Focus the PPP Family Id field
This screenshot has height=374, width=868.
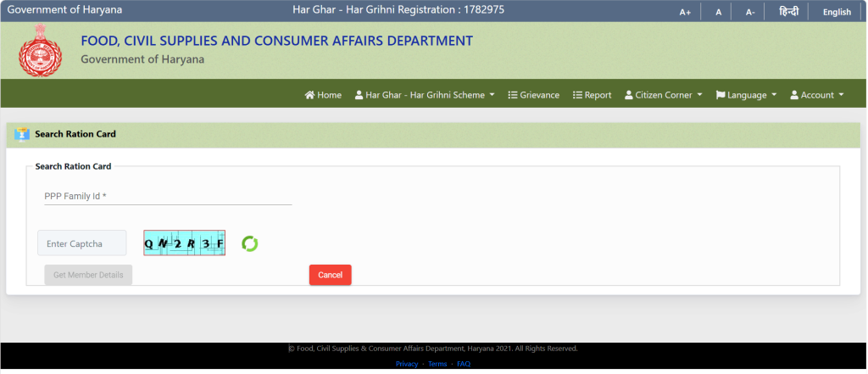pos(168,196)
